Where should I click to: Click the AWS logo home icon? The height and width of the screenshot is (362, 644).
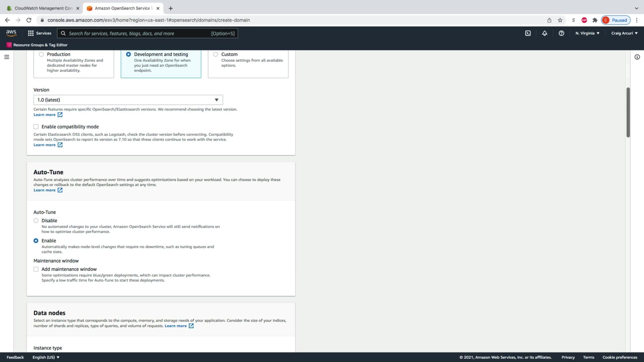click(11, 33)
